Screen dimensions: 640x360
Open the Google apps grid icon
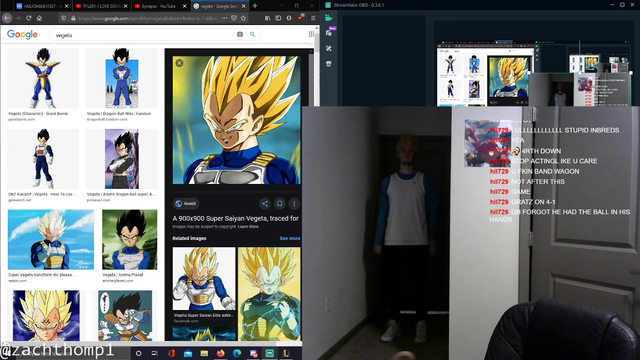pyautogui.click(x=311, y=35)
